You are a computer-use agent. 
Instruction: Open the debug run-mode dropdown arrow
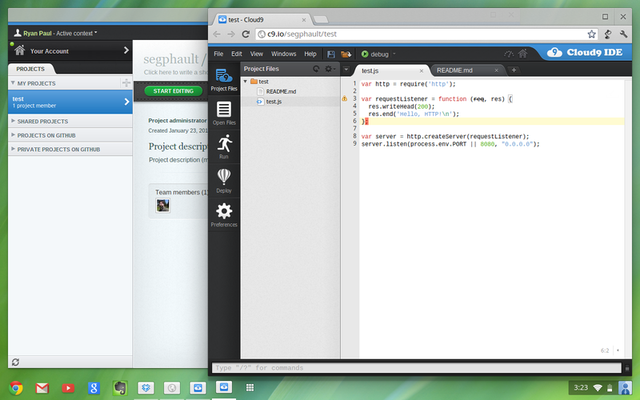click(x=394, y=54)
